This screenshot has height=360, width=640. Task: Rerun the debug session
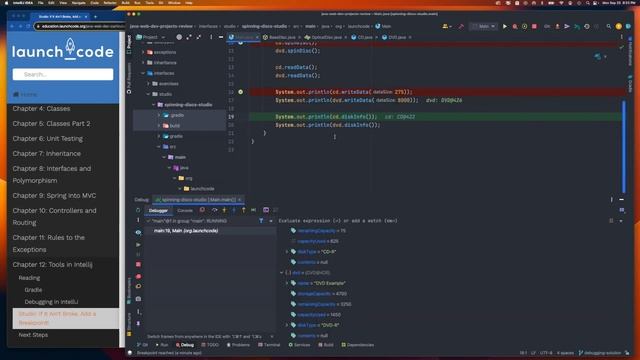[x=138, y=210]
